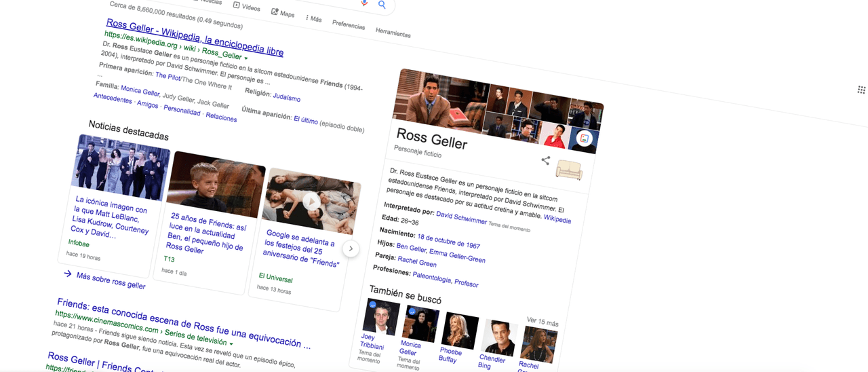Click the next arrow in news carousel

351,248
